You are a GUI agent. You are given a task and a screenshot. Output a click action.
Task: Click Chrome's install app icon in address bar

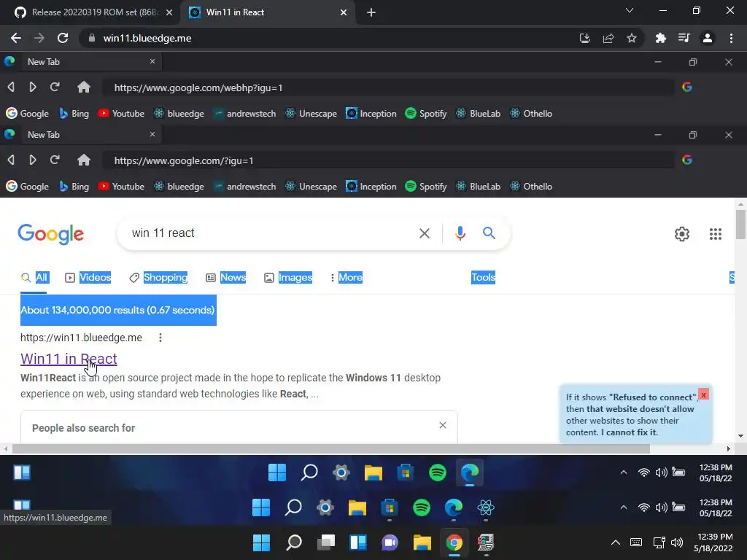click(584, 38)
